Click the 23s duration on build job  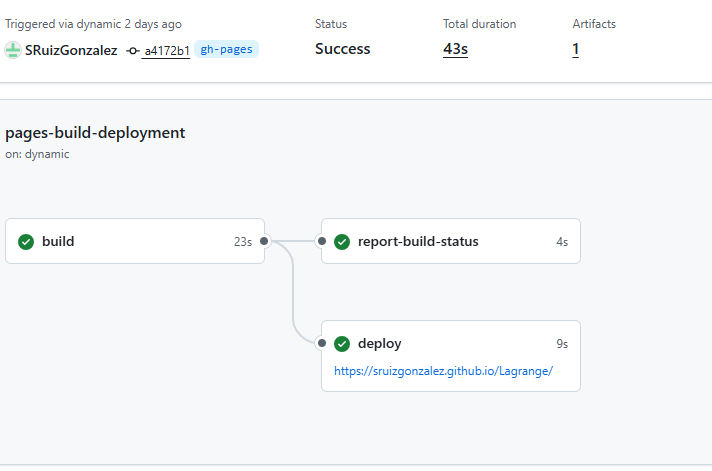243,241
